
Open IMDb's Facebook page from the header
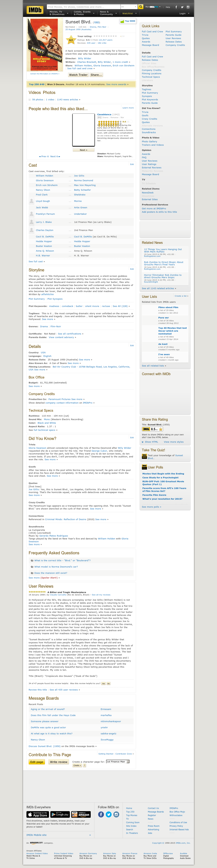coord(176,7)
